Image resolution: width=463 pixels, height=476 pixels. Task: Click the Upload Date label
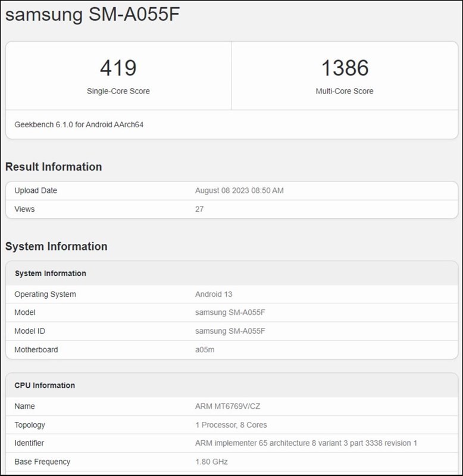tap(36, 190)
